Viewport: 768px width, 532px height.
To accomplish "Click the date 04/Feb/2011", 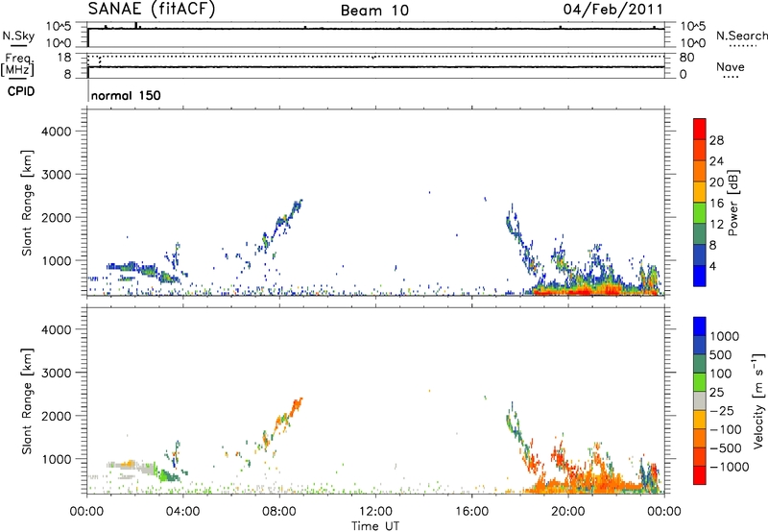I will pos(612,10).
